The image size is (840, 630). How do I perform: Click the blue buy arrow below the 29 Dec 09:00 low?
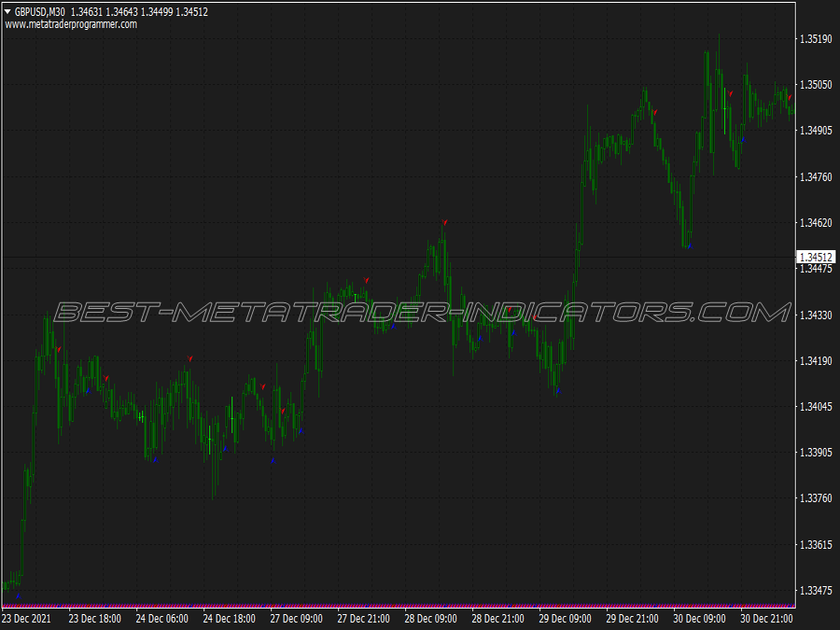558,390
